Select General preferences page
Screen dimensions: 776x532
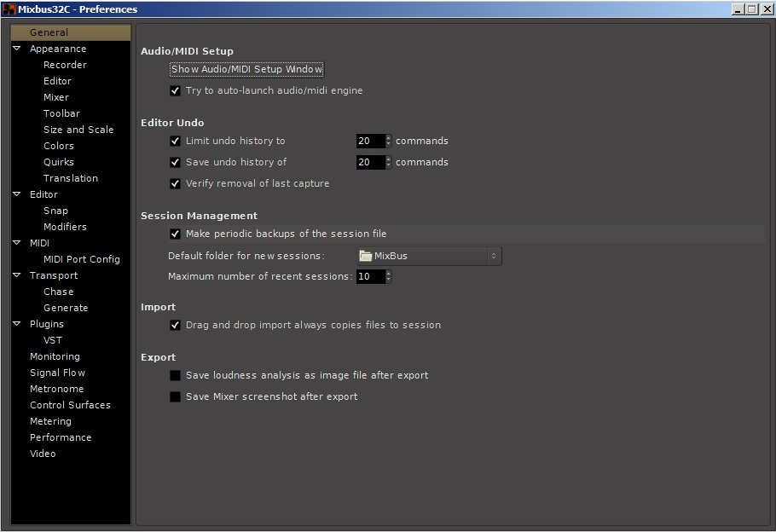pyautogui.click(x=71, y=32)
